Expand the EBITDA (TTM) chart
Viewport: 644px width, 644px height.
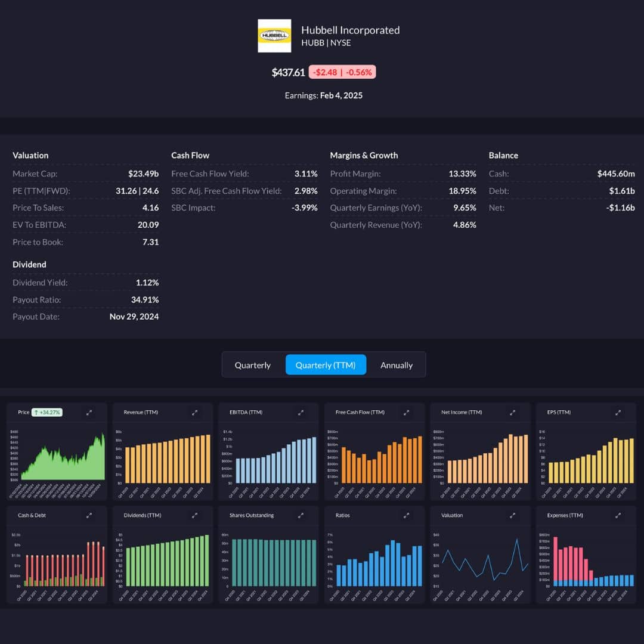301,413
